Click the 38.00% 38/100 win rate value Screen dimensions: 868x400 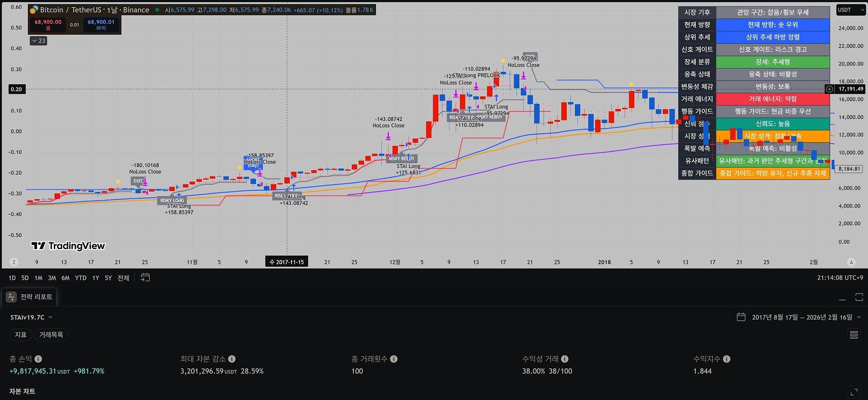[x=547, y=371]
